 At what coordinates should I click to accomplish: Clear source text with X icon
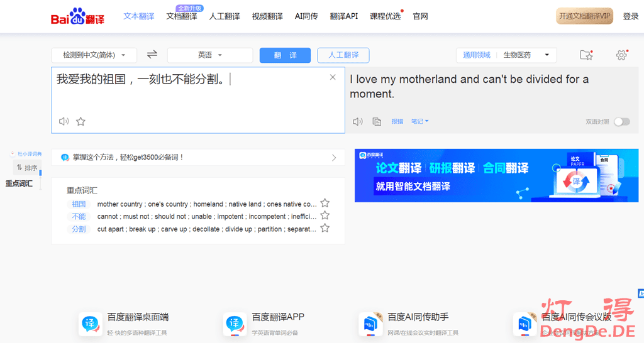(x=333, y=77)
